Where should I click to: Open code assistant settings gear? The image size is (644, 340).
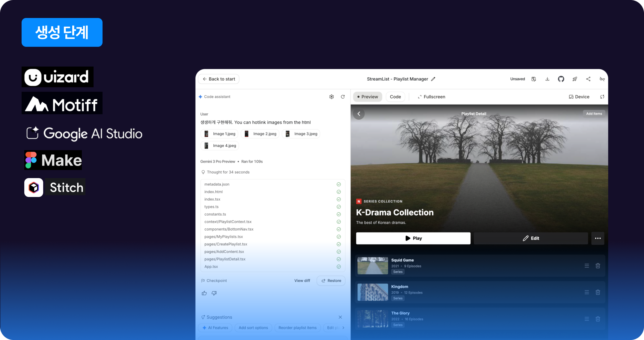pyautogui.click(x=332, y=97)
